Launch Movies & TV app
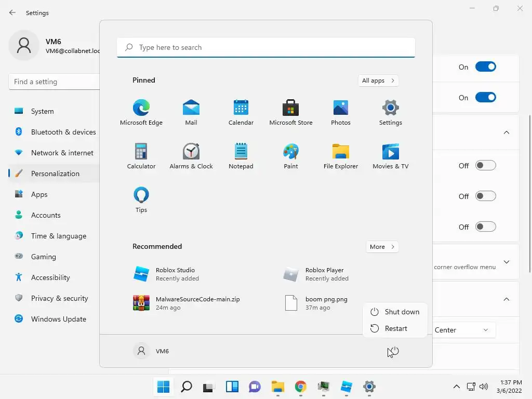Viewport: 532px width, 399px height. pos(391,156)
